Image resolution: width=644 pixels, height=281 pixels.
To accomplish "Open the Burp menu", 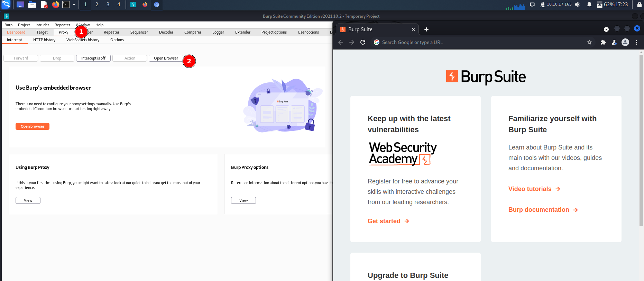I will point(9,25).
